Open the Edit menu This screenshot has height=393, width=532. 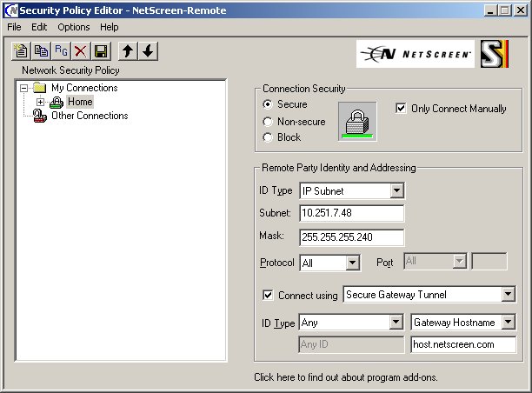[39, 27]
